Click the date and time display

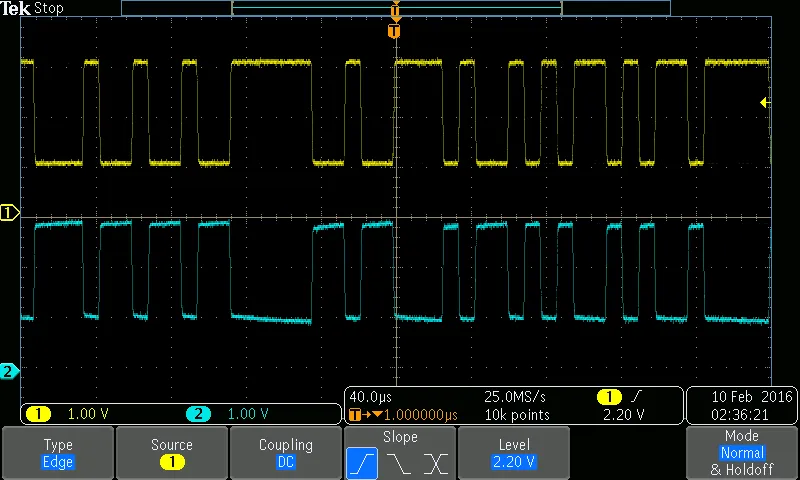[x=741, y=405]
